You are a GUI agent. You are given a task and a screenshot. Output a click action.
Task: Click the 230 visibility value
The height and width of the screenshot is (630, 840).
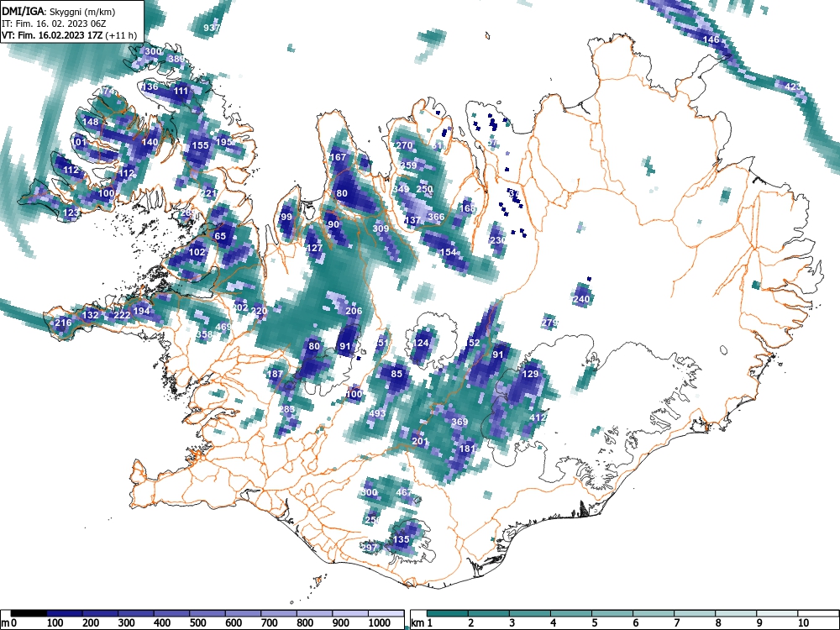click(498, 240)
